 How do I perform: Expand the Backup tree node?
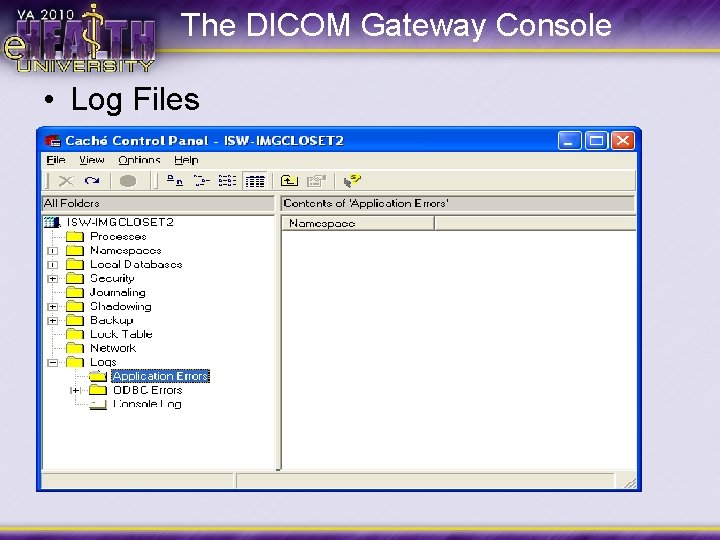pos(53,321)
